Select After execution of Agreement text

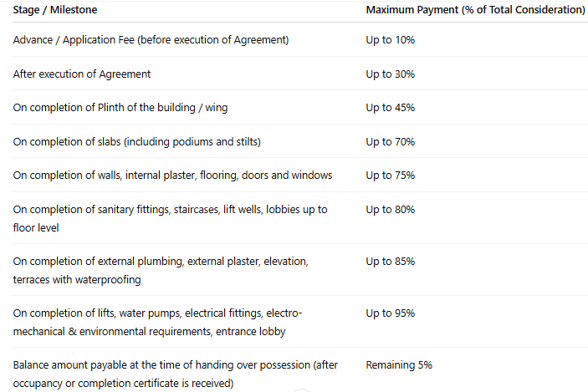(82, 74)
